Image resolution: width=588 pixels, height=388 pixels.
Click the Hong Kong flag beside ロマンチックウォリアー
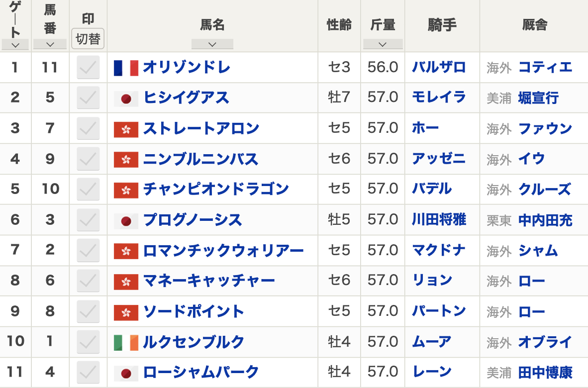[x=126, y=251]
